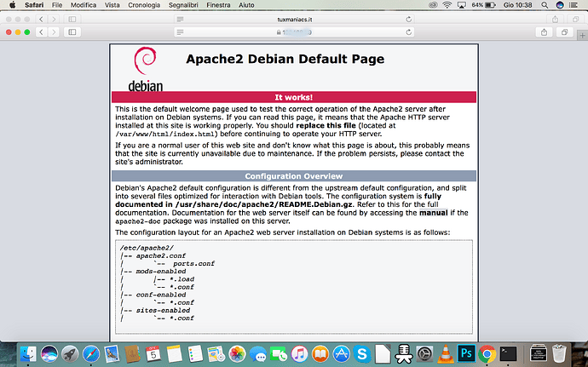The image size is (588, 367).
Task: Reload the page in the front Safari window
Action: coord(409,32)
